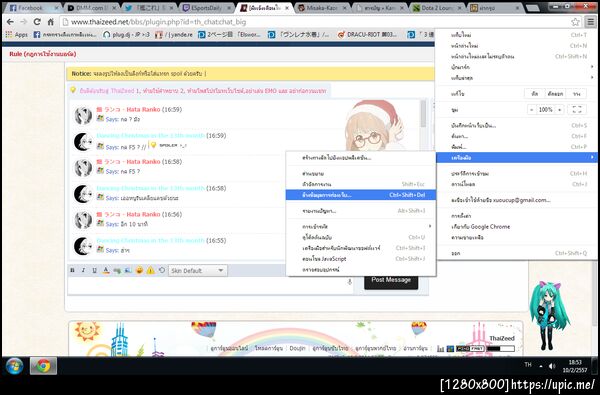This screenshot has width=600, height=395.
Task: Select the Ctrl+Shift+N incognito window entry
Action: pyautogui.click(x=517, y=56)
